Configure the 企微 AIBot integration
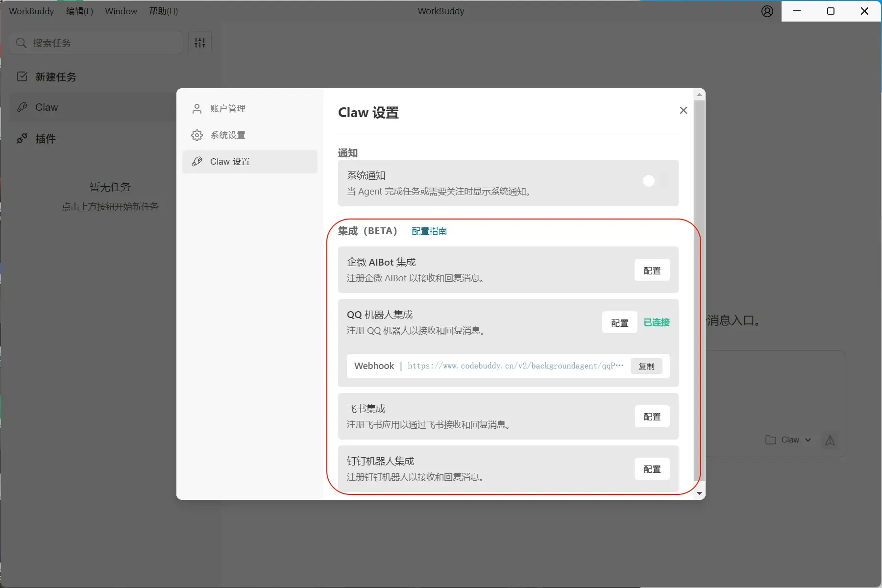The width and height of the screenshot is (882, 588). (x=652, y=270)
